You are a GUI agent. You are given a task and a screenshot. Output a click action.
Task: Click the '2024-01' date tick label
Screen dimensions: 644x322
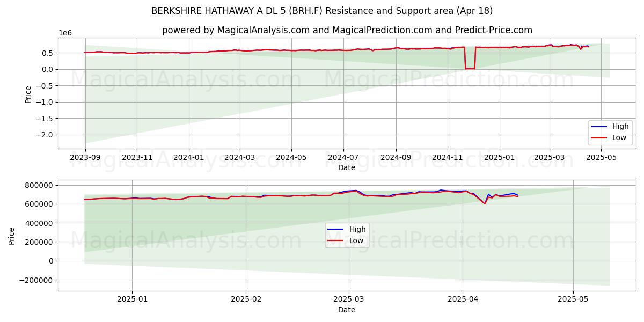[189, 158]
